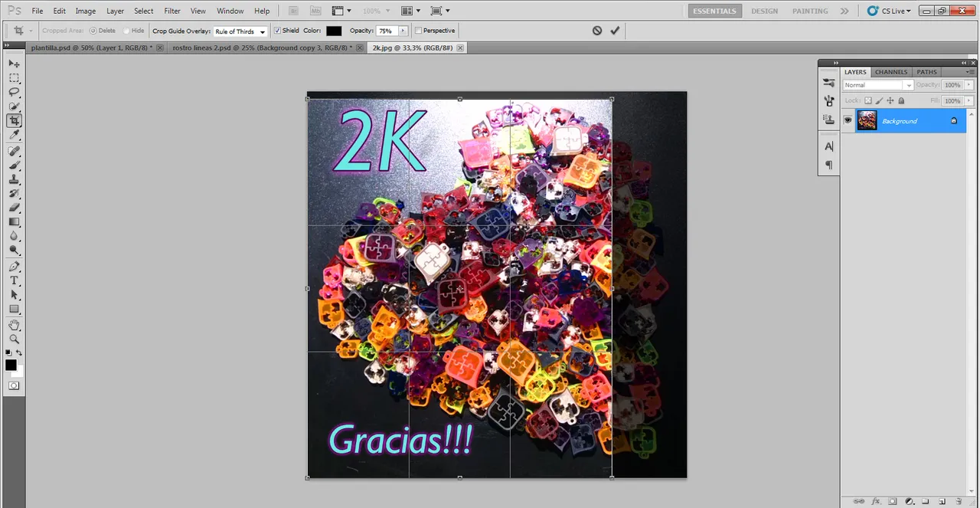
Task: Uncheck the Shield checkbox
Action: coord(277,31)
